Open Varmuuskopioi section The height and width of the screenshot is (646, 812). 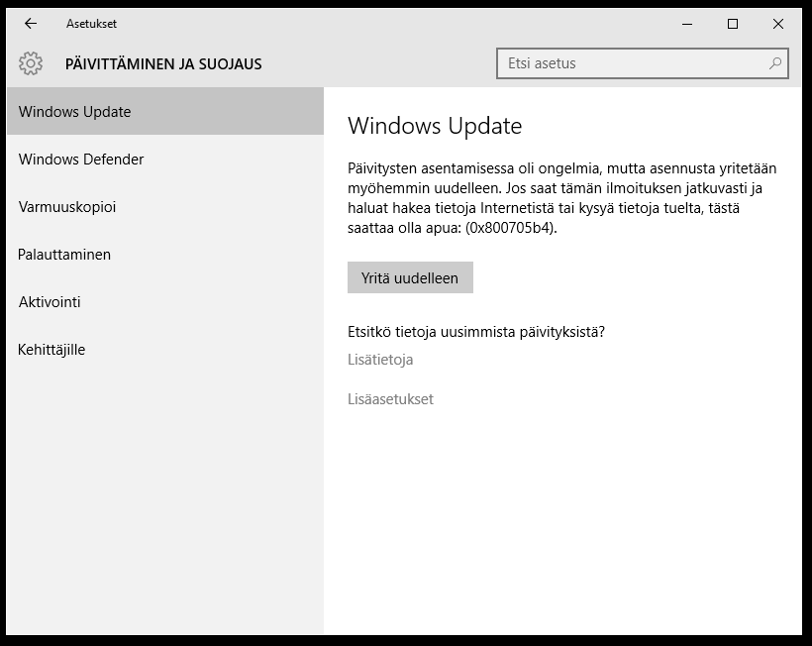(165, 207)
